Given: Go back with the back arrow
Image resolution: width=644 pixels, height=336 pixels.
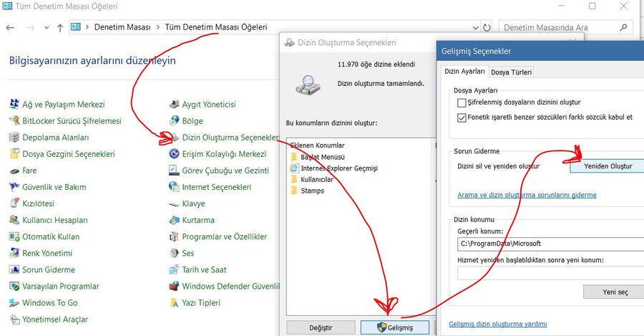Looking at the screenshot, I should click(10, 27).
